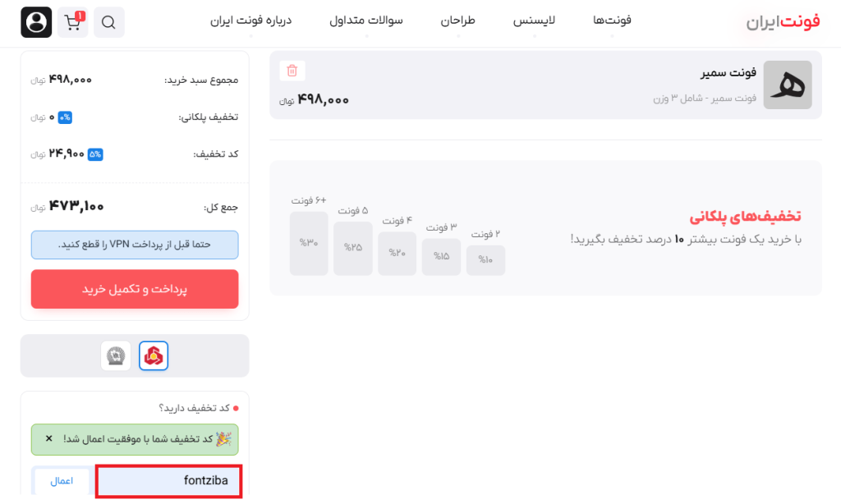Screen dimensions: 841x504
Task: Open the user account profile icon
Action: pyautogui.click(x=36, y=22)
